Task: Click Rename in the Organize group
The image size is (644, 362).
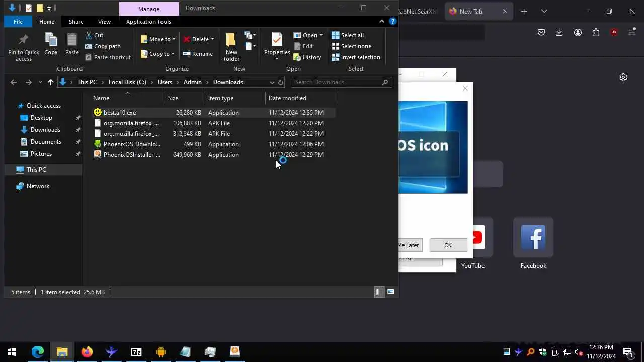Action: point(198,54)
